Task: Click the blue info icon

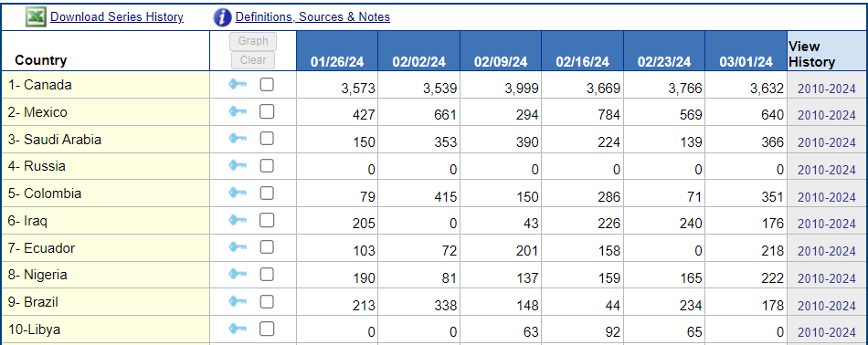Action: pyautogui.click(x=222, y=17)
